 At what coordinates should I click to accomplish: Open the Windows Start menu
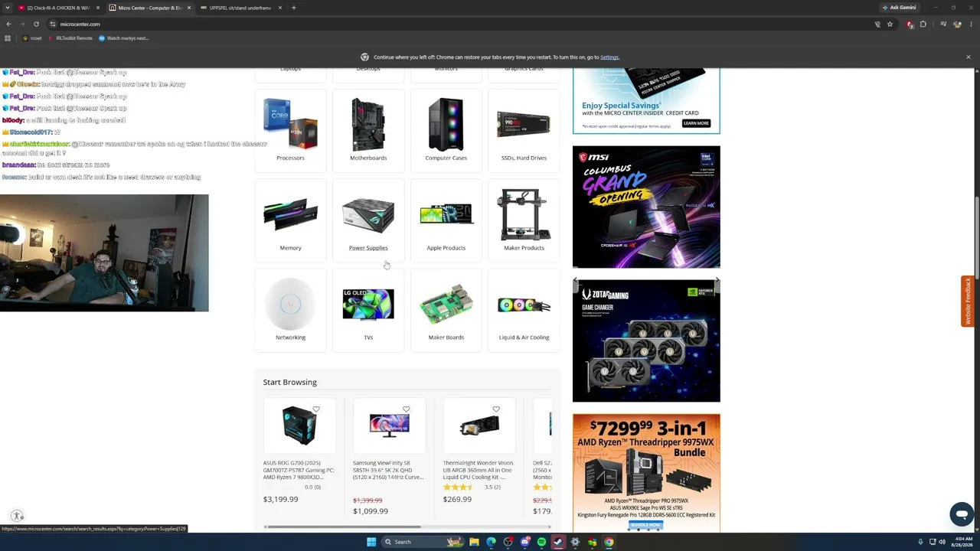pyautogui.click(x=371, y=542)
